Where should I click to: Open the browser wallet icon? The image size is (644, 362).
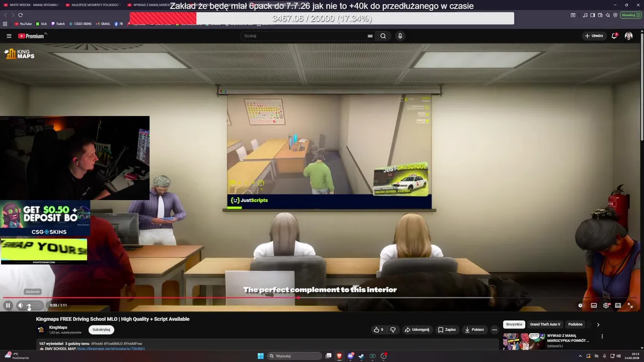(x=600, y=15)
